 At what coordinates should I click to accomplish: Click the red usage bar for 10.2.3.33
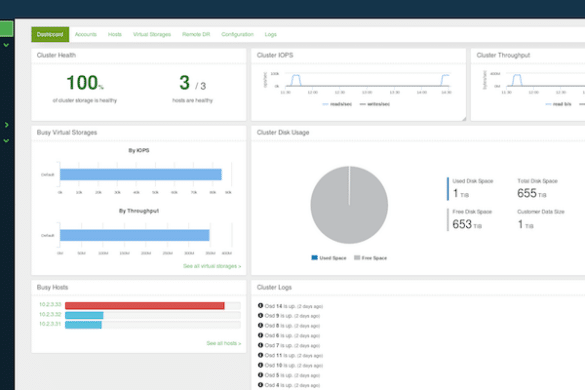pyautogui.click(x=145, y=306)
